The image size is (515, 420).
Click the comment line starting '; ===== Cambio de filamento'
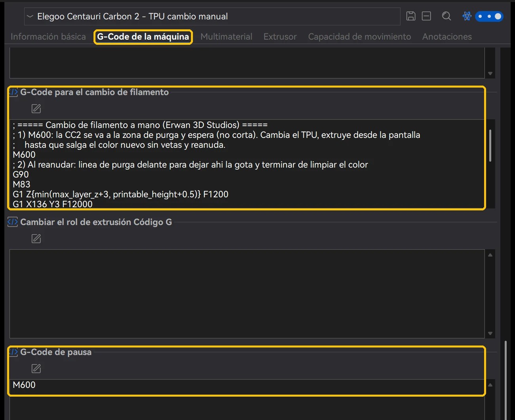click(x=140, y=125)
